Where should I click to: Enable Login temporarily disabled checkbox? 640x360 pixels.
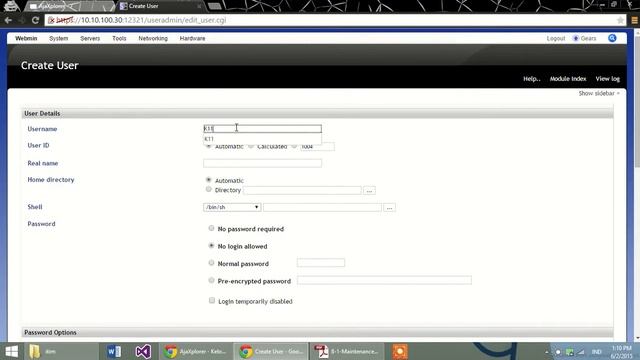click(x=211, y=300)
